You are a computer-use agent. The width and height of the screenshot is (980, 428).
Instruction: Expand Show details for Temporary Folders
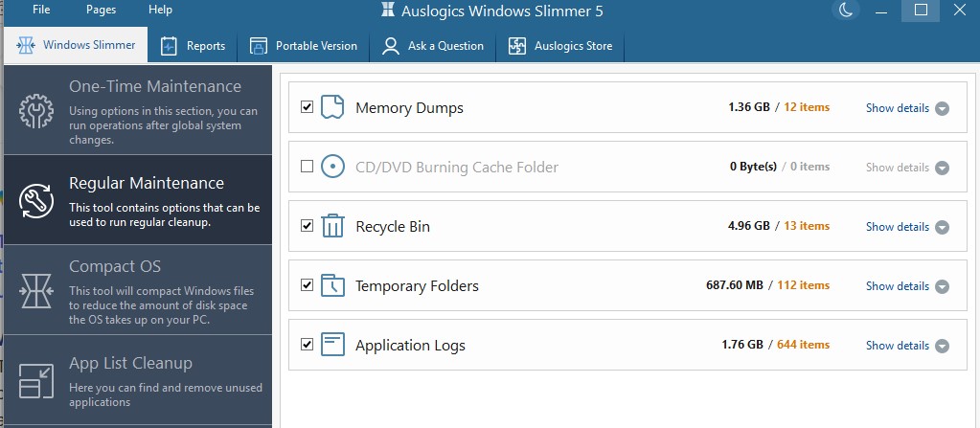click(906, 286)
